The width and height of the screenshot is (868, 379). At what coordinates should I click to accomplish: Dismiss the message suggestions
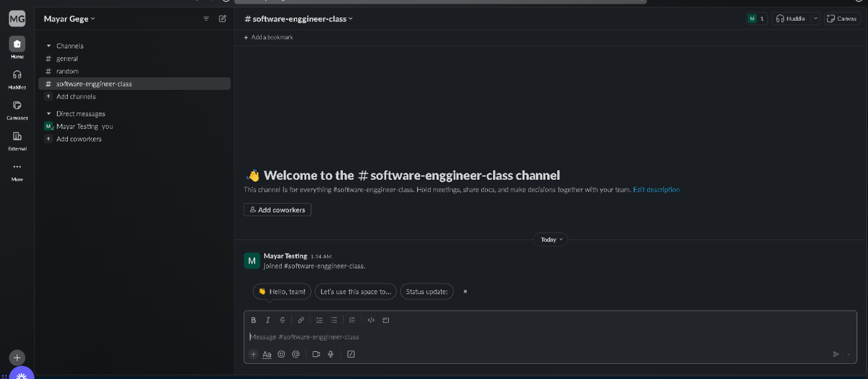(465, 292)
